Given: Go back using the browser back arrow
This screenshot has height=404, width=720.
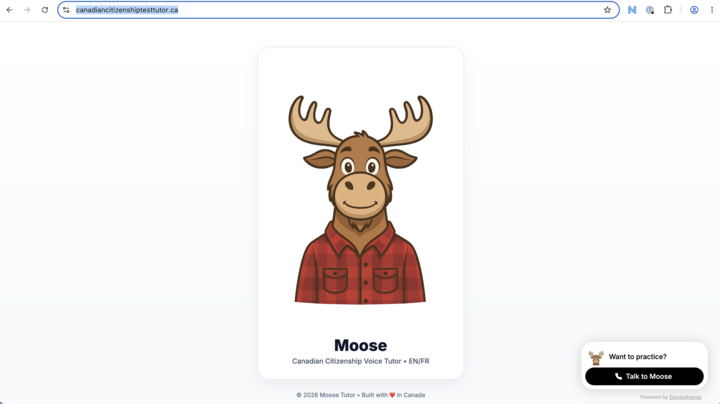Looking at the screenshot, I should pos(10,10).
